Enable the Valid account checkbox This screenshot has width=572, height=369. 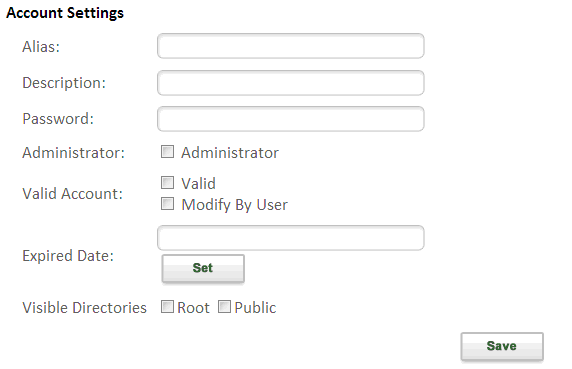167,182
